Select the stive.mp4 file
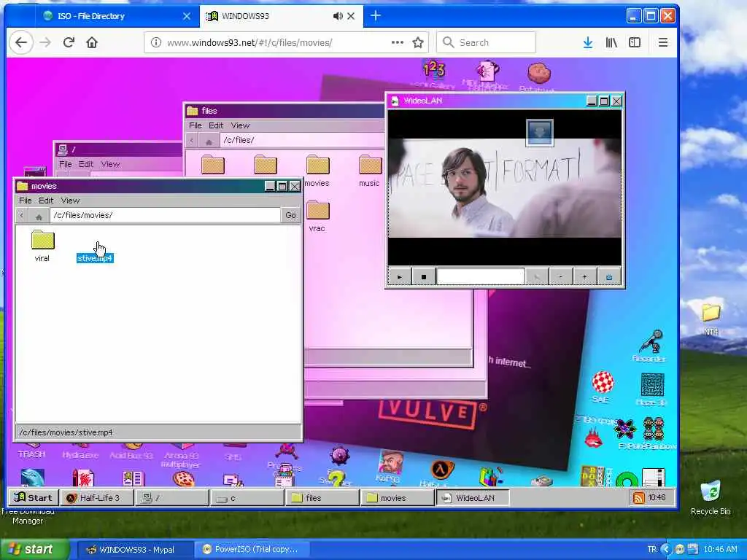 [x=96, y=258]
